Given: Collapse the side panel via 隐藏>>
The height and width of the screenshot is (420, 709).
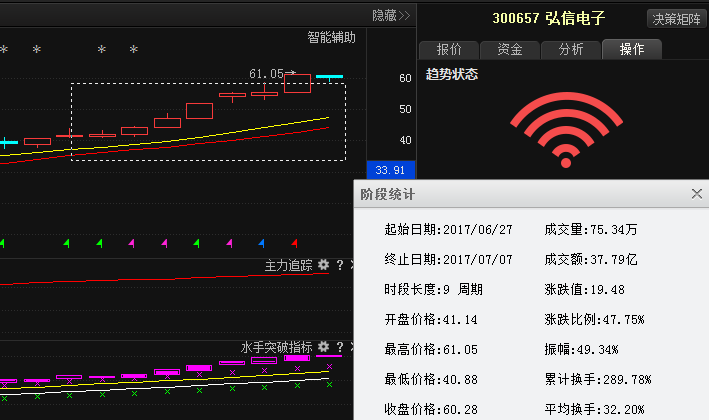Looking at the screenshot, I should click(391, 15).
